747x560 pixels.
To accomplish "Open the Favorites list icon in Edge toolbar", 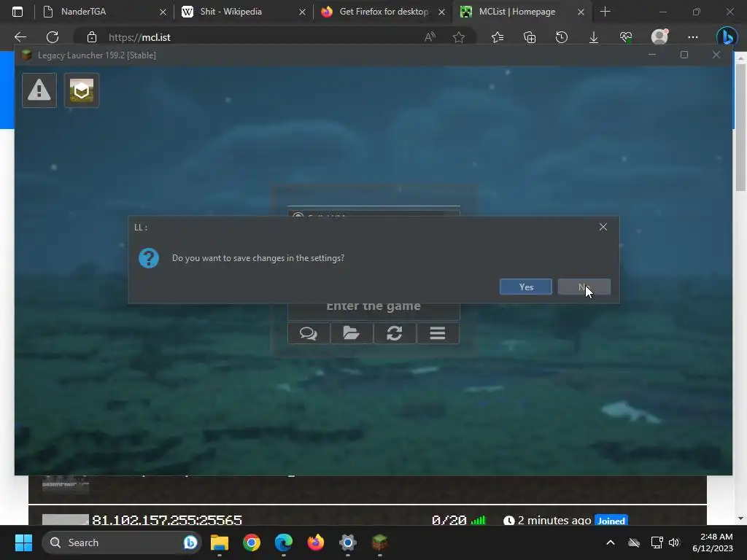I will (498, 37).
